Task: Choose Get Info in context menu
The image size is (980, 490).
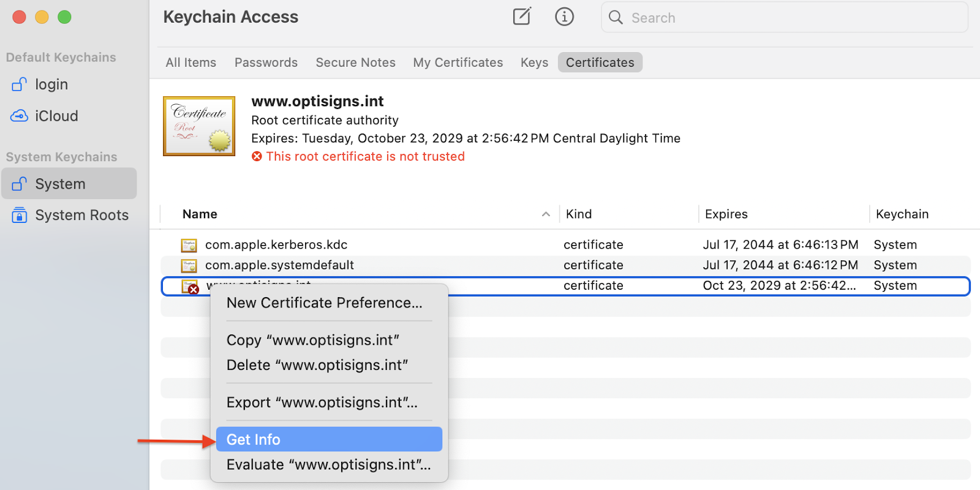Action: (x=329, y=439)
